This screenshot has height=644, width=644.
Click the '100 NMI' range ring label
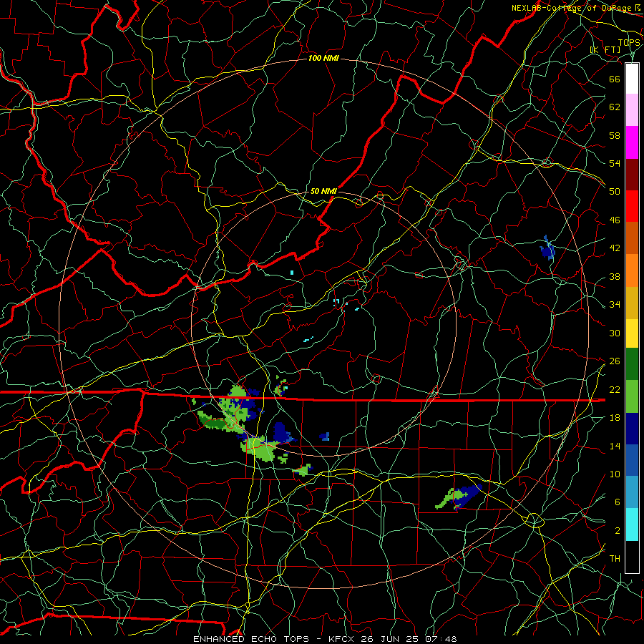click(323, 59)
